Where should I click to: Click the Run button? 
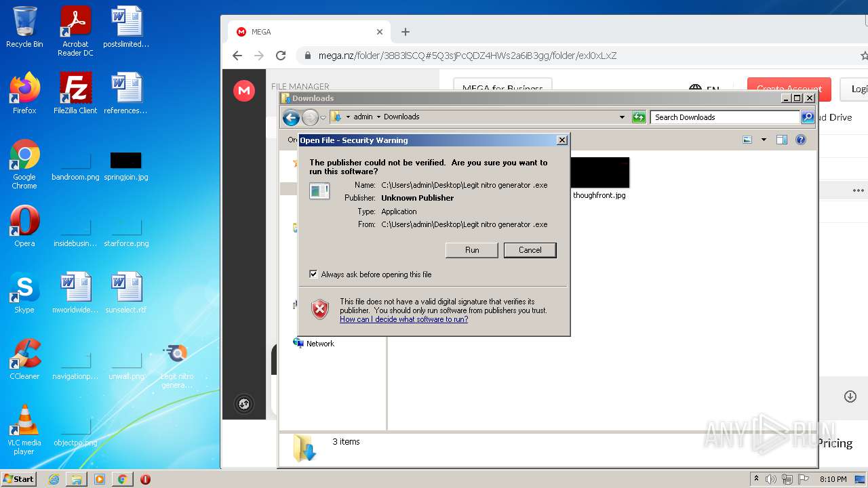pyautogui.click(x=472, y=250)
